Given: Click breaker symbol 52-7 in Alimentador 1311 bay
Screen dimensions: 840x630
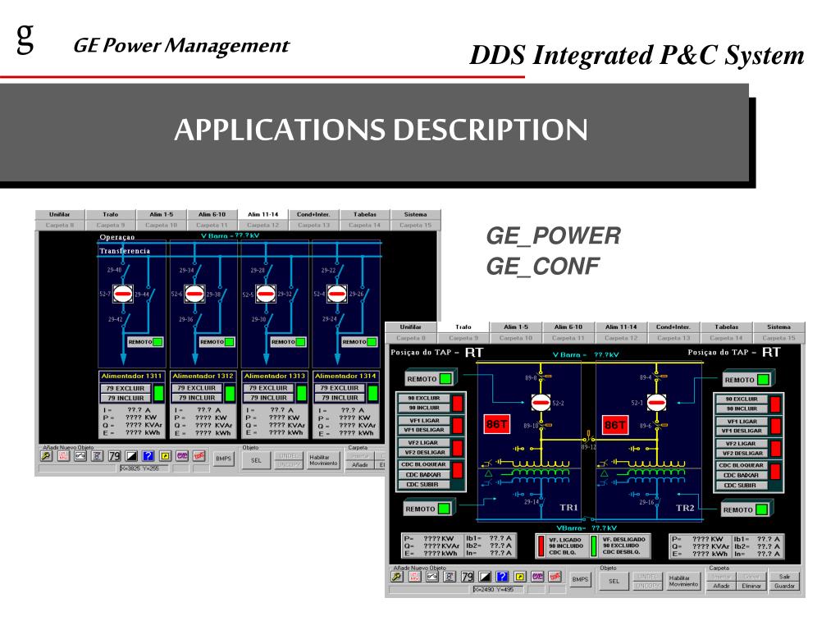Looking at the screenshot, I should tap(123, 294).
